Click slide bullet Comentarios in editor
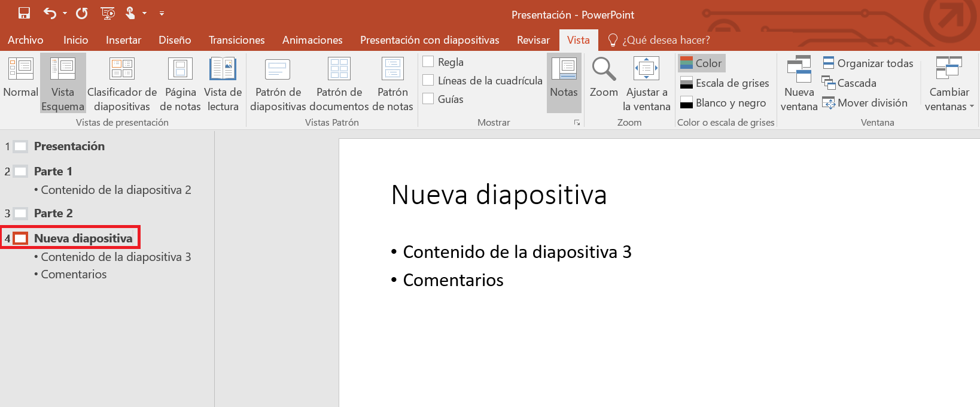 click(x=453, y=280)
